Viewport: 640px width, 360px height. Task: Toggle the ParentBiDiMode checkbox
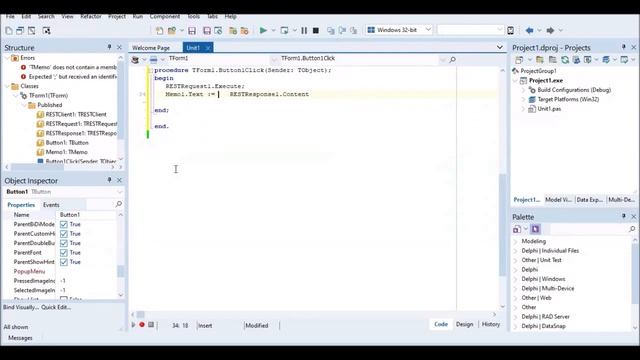click(x=64, y=224)
